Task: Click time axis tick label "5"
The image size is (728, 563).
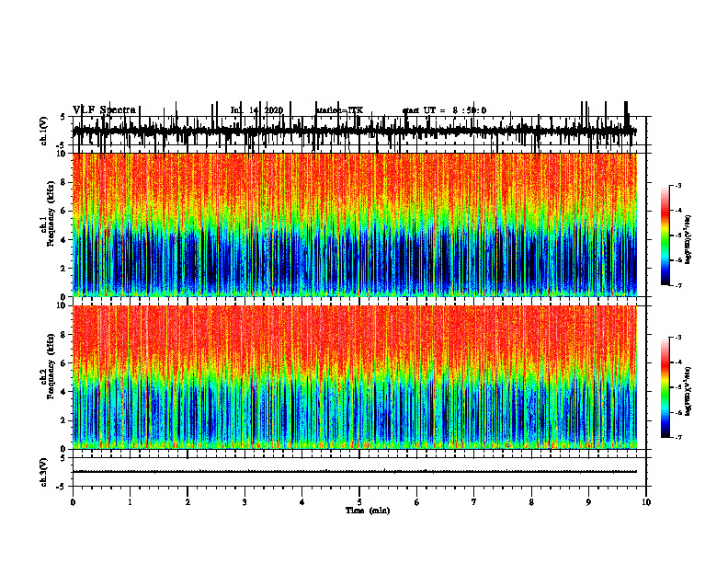Action: [x=359, y=502]
